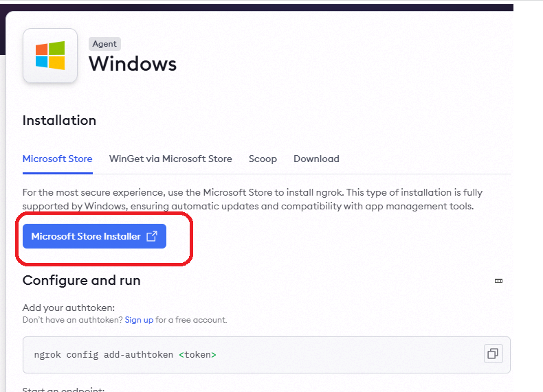Click the Agent badge label

[104, 44]
